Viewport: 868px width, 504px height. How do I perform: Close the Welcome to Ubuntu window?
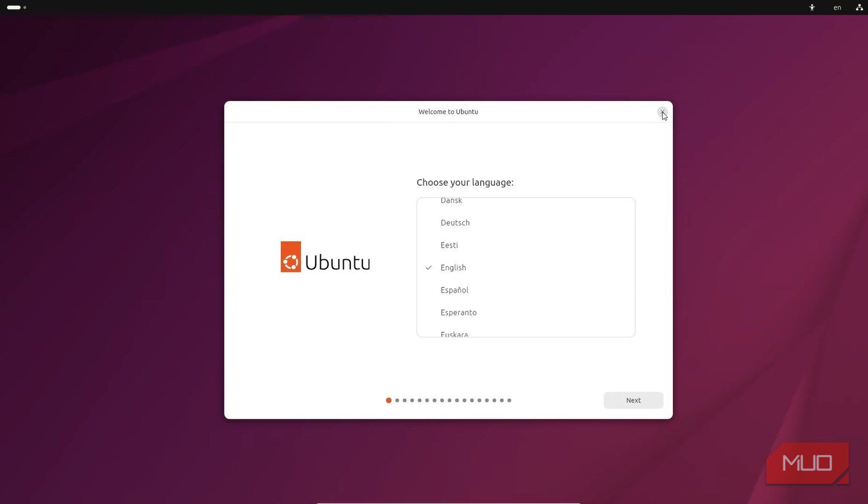662,112
